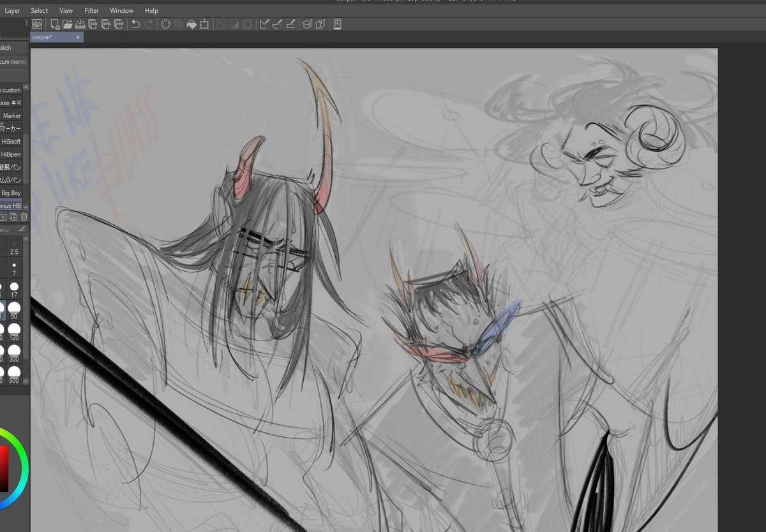Select the Marker sub tool

point(13,115)
